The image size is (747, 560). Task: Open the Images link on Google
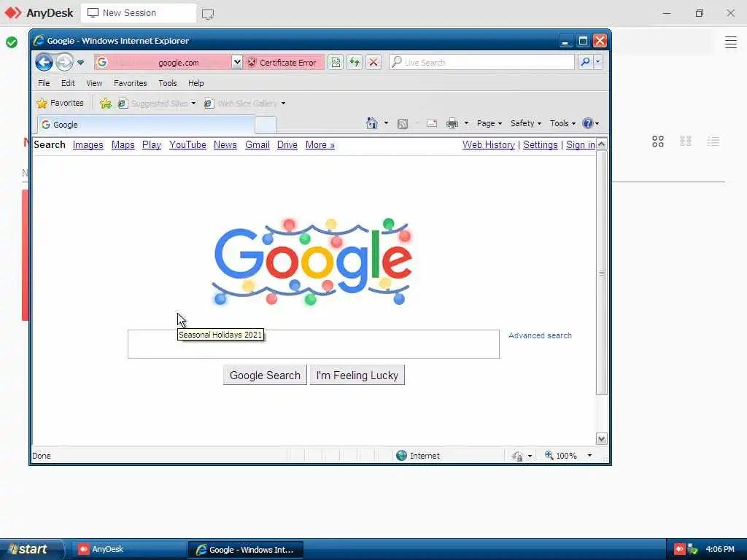click(88, 145)
